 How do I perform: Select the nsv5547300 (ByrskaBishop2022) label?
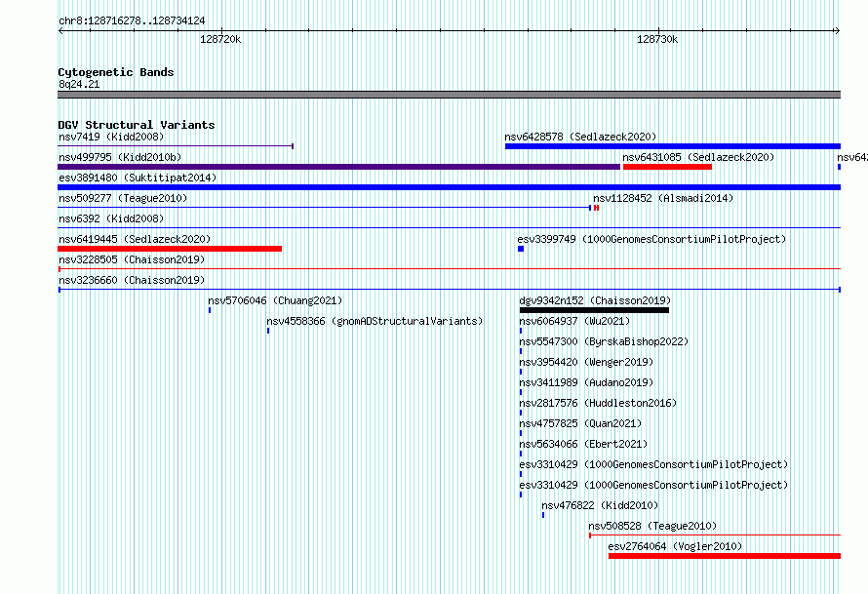604,341
